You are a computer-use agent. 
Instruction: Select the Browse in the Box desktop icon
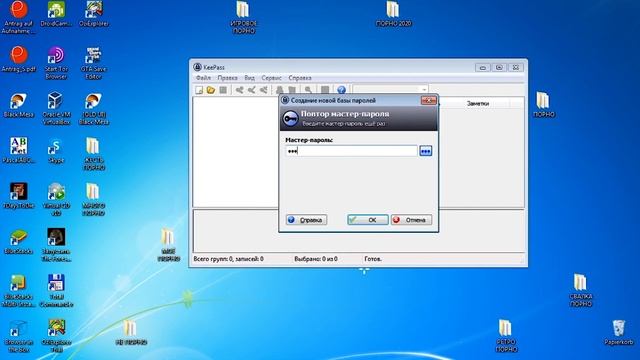click(x=19, y=337)
